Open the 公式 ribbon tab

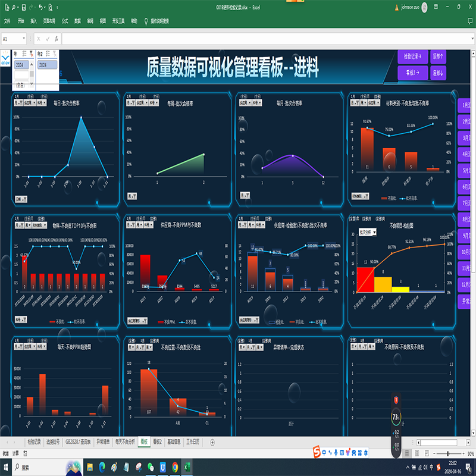point(65,21)
